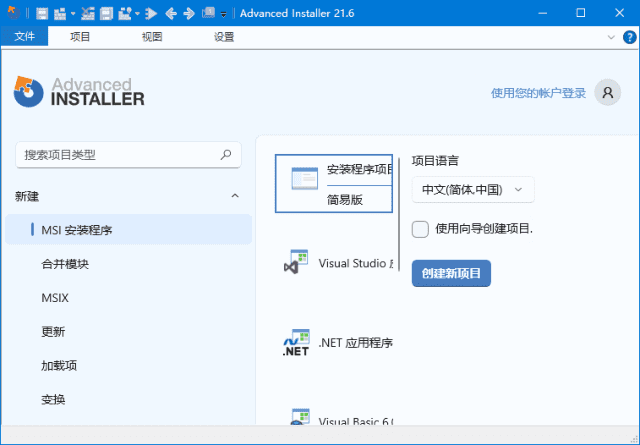This screenshot has width=640, height=445.
Task: Open the 项目 ribbon tab
Action: point(80,37)
